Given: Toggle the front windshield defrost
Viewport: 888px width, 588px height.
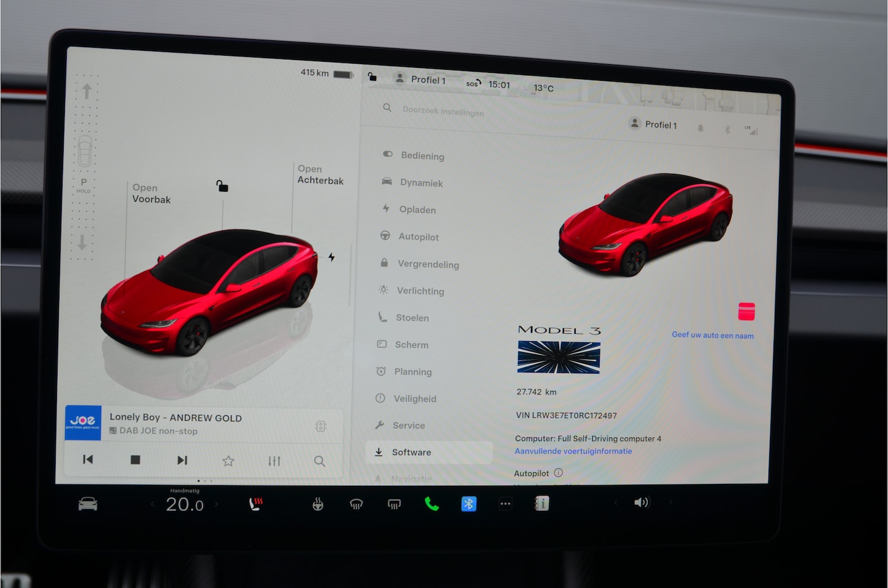Looking at the screenshot, I should pos(356,504).
